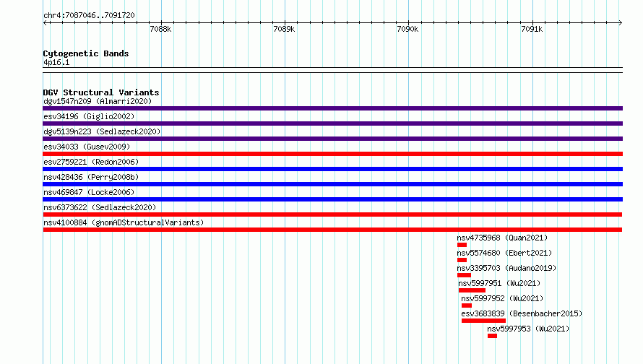Open the nsv5997951 (Wu2021) label
Screen dimensions: 643x364
(x=499, y=283)
